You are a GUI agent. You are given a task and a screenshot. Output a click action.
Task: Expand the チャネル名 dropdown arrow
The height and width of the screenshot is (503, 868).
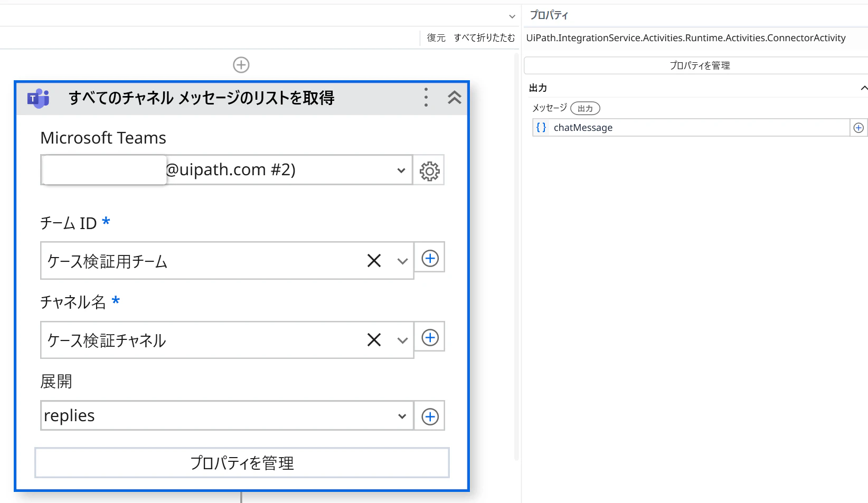(x=402, y=340)
